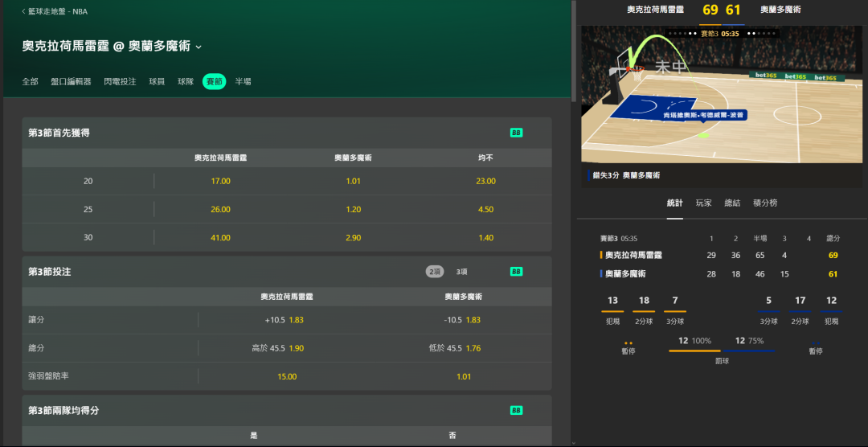This screenshot has width=868, height=447.
Task: Open the 球隊 tab
Action: (x=186, y=81)
